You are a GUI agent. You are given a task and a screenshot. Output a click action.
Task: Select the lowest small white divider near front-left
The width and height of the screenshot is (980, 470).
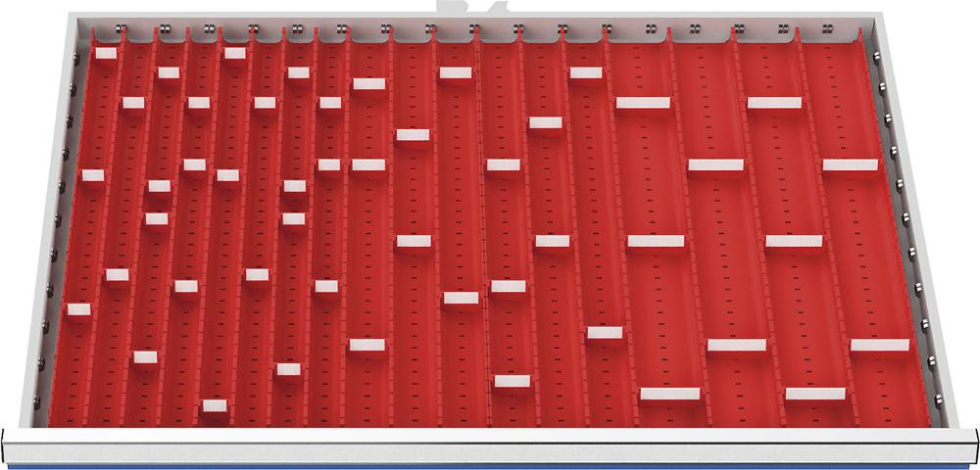coord(213,404)
